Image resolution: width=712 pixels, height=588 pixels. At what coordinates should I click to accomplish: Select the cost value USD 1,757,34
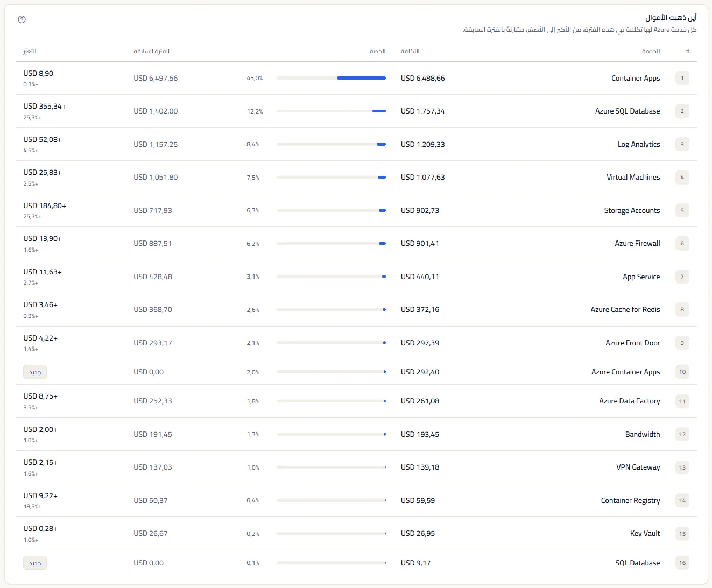[423, 111]
